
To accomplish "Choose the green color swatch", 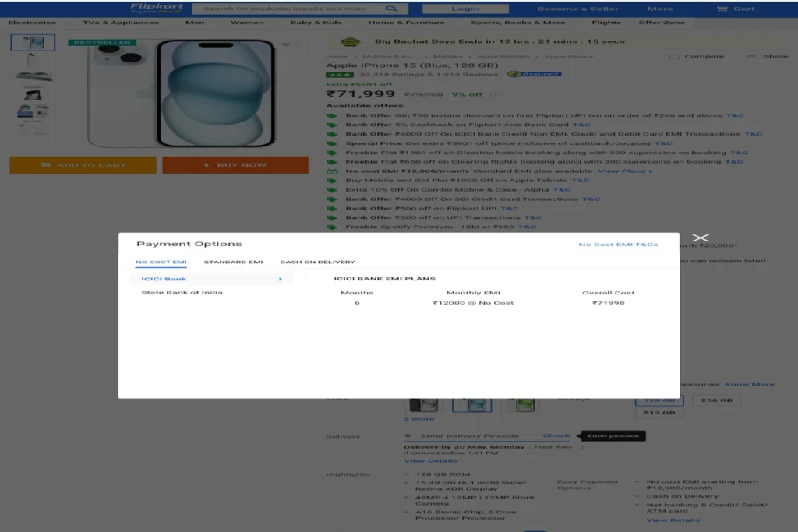I will click(521, 405).
